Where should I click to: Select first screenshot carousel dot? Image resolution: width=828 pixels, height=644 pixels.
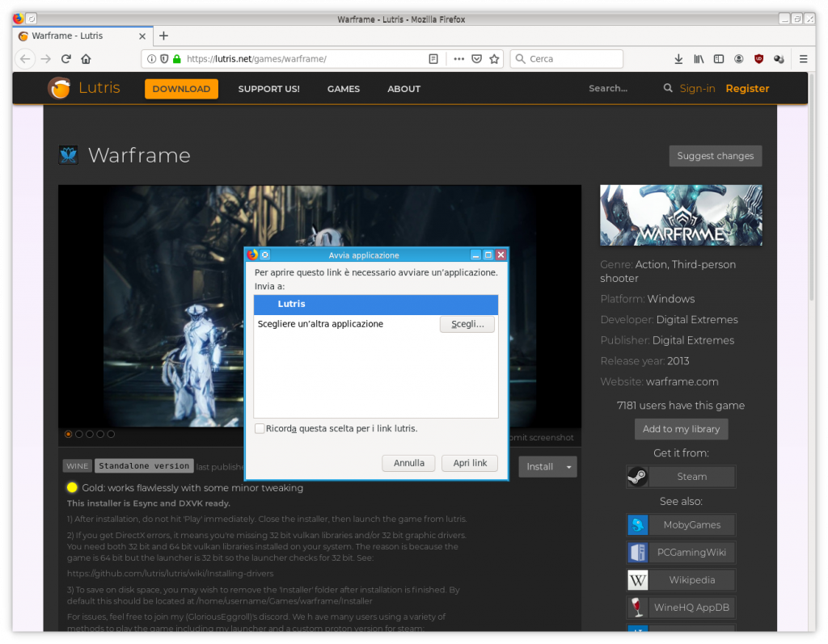pyautogui.click(x=68, y=435)
